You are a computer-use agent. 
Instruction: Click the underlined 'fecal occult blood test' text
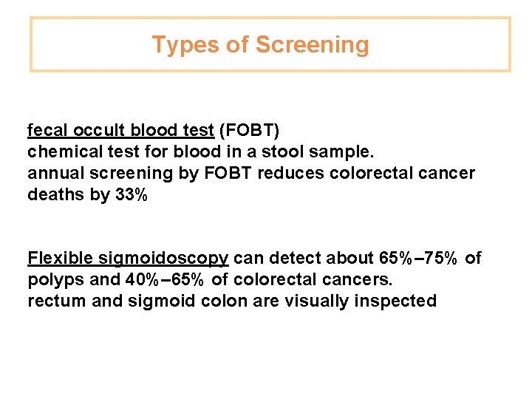[120, 131]
